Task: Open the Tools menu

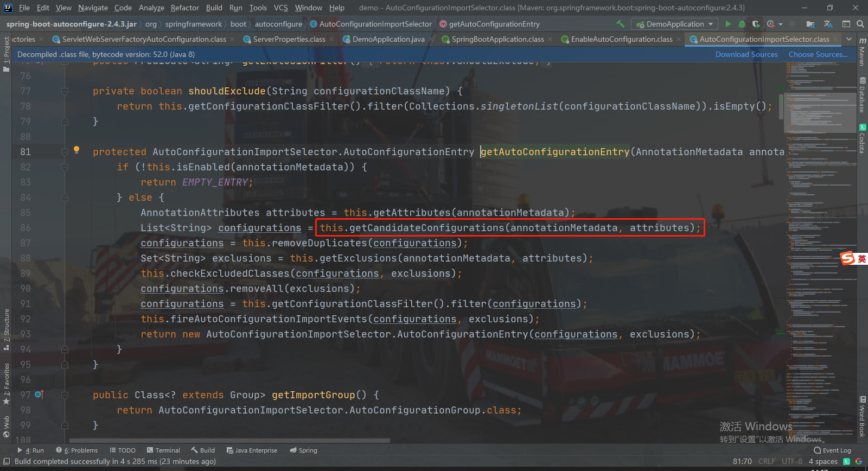Action: click(258, 8)
